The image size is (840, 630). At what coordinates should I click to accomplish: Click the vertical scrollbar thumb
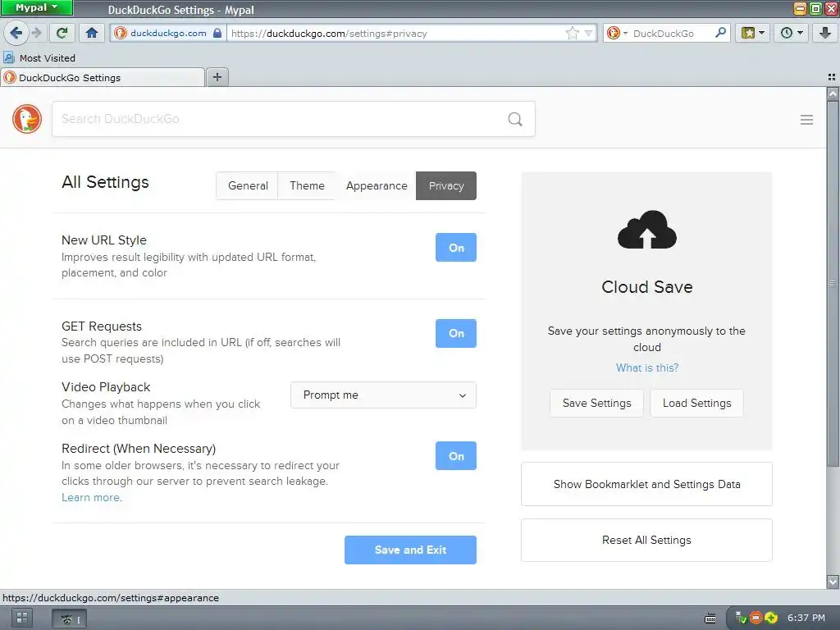[x=833, y=283]
